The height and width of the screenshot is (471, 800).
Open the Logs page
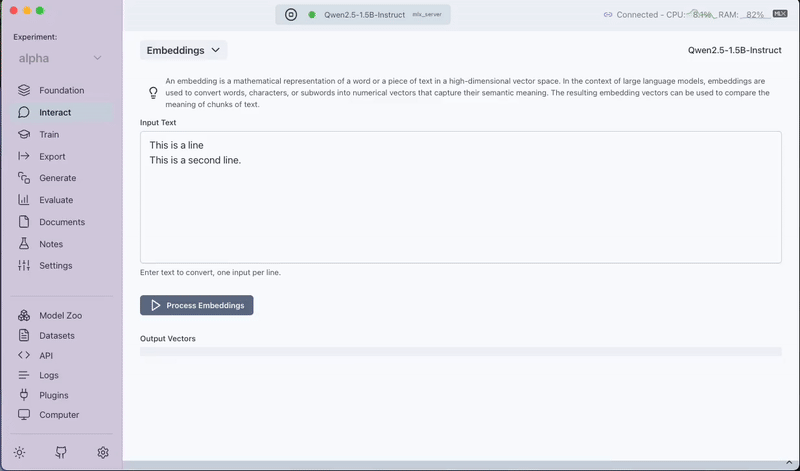50,375
